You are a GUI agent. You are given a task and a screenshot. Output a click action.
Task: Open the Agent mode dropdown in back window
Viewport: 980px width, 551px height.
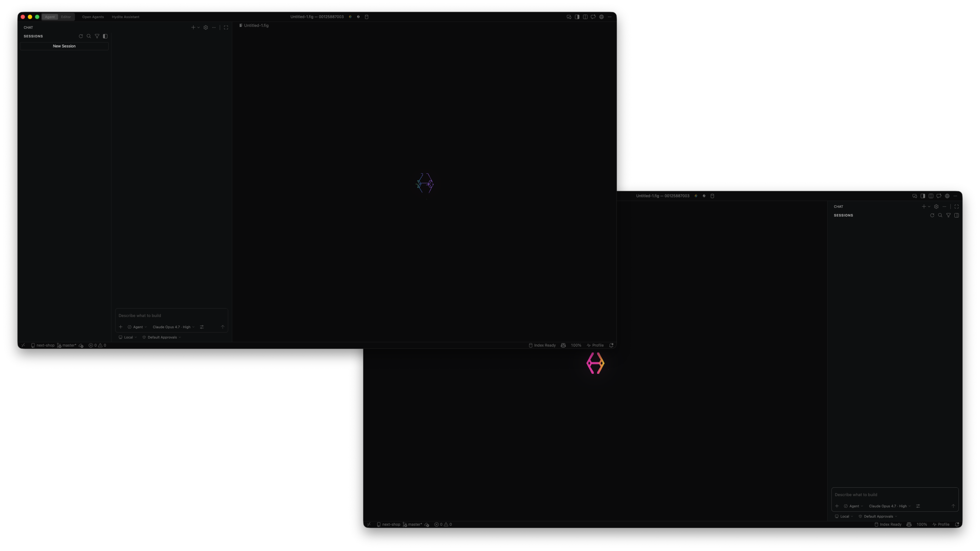pos(854,506)
